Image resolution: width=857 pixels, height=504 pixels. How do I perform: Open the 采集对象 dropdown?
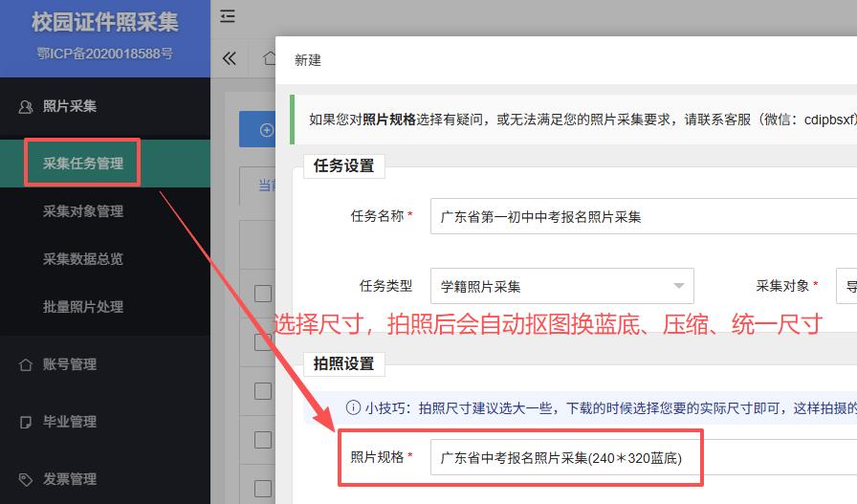(x=846, y=286)
